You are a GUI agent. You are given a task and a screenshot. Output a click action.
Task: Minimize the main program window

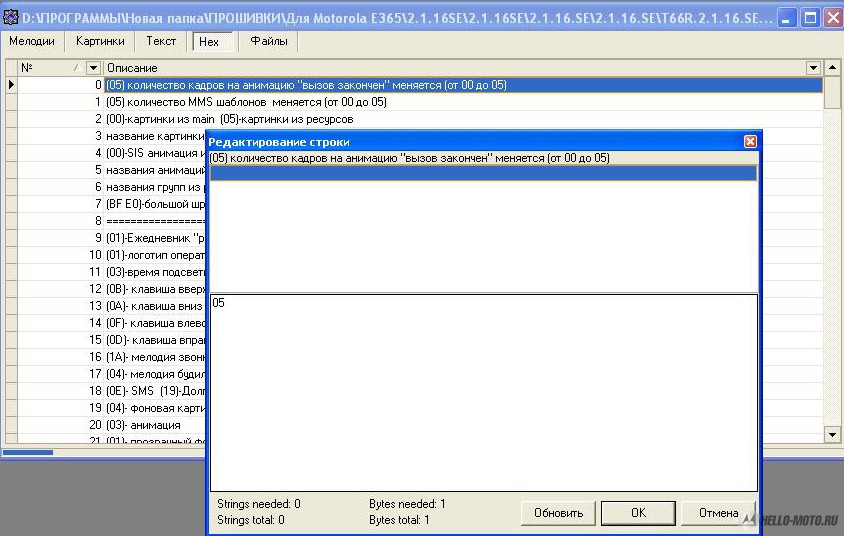tap(789, 17)
